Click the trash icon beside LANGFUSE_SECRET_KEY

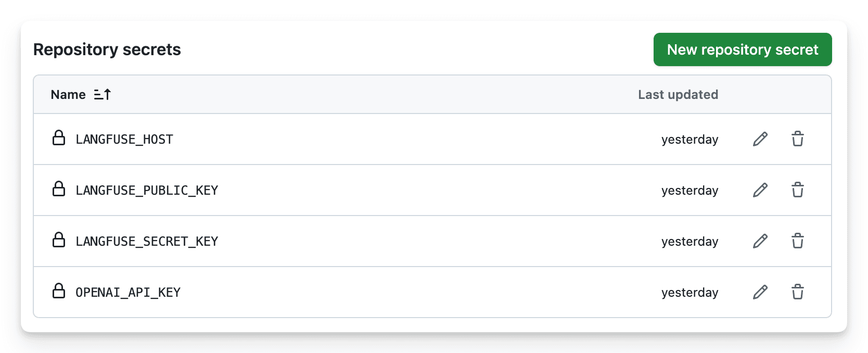[798, 241]
